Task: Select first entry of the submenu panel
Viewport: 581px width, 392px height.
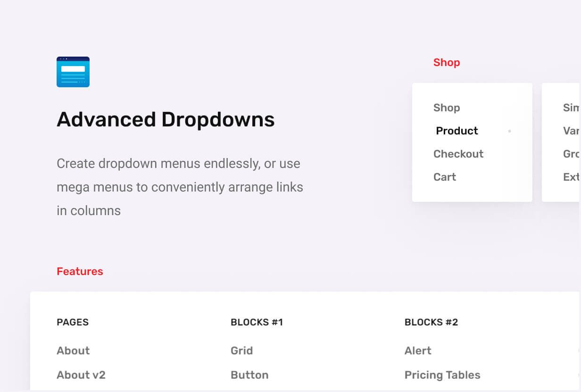Action: [x=571, y=108]
